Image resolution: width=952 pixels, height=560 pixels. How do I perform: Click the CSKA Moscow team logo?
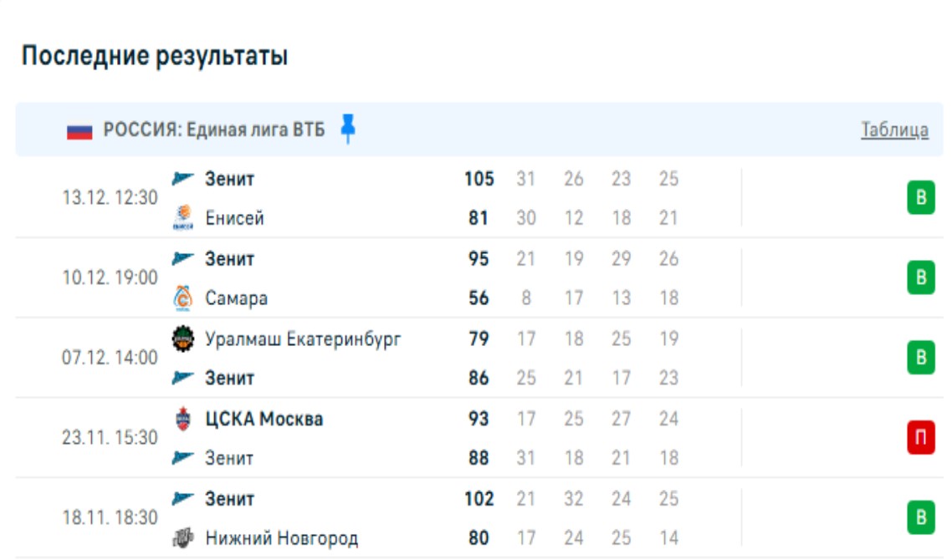pyautogui.click(x=183, y=419)
